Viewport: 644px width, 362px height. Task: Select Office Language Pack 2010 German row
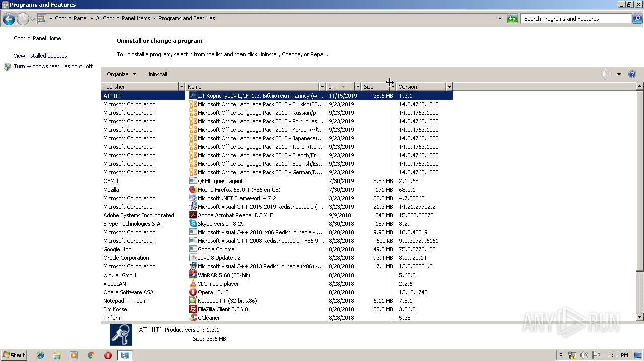tap(277, 172)
